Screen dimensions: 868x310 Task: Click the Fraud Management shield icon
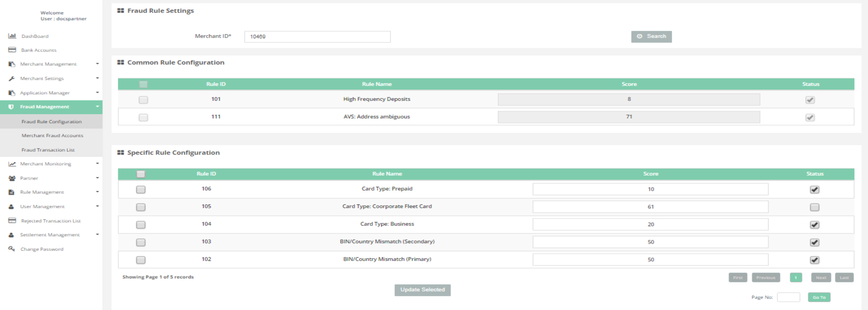[x=11, y=107]
